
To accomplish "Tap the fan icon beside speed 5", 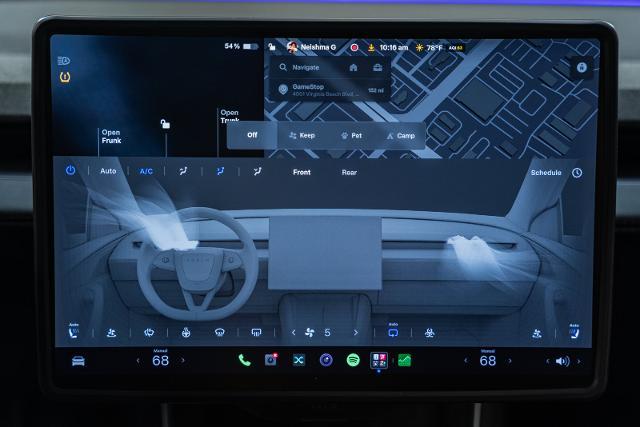I will 309,333.
